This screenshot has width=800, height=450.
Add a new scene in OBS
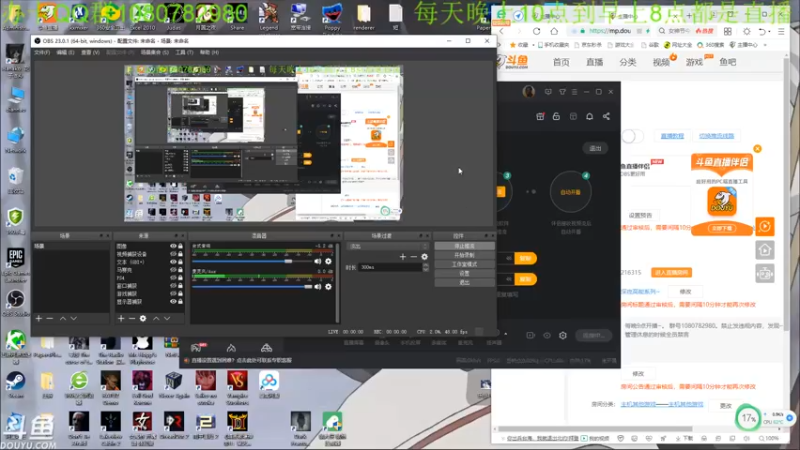[x=39, y=318]
